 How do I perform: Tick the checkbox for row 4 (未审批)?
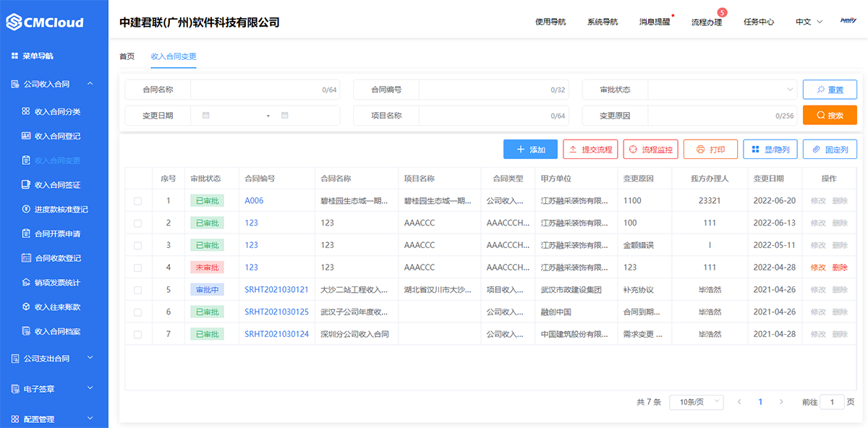click(138, 267)
